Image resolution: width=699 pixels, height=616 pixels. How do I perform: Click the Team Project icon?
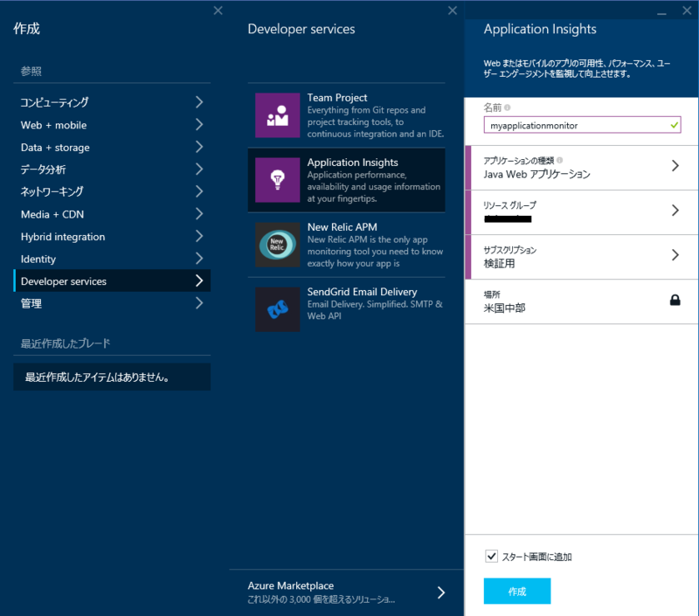coord(277,115)
